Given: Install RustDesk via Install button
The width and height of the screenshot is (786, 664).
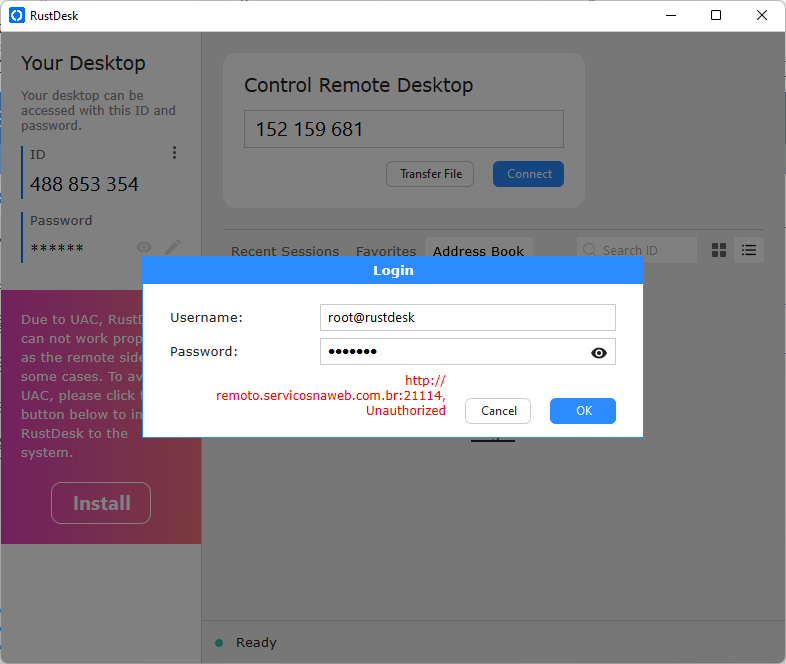Looking at the screenshot, I should point(101,503).
